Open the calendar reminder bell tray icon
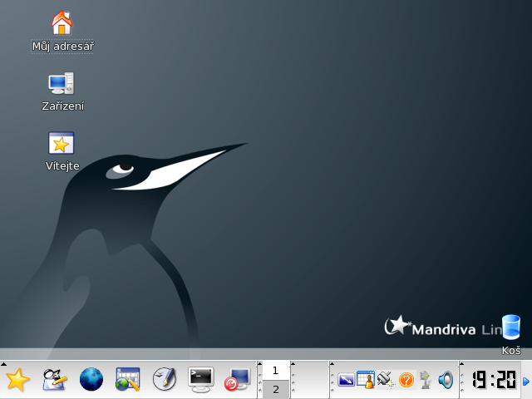This screenshot has height=399, width=532. (x=366, y=380)
